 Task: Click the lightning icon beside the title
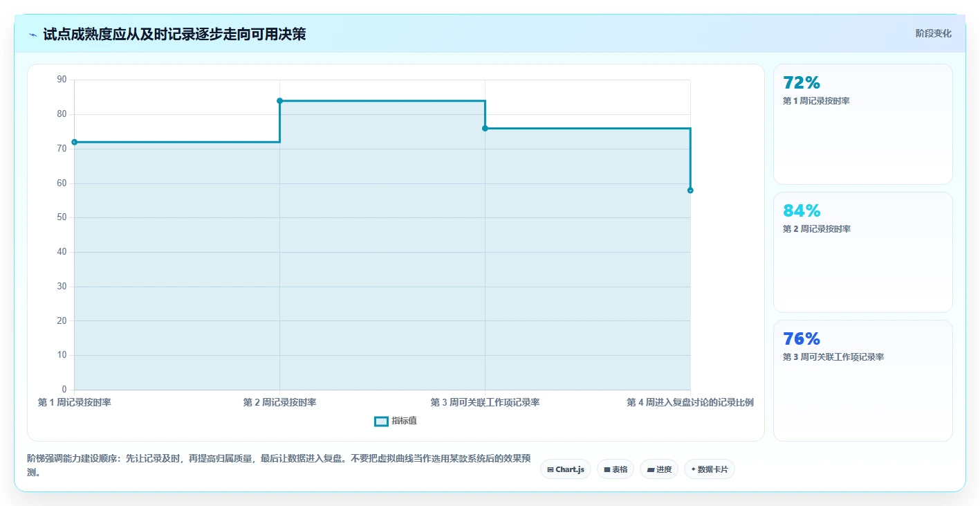[x=33, y=34]
